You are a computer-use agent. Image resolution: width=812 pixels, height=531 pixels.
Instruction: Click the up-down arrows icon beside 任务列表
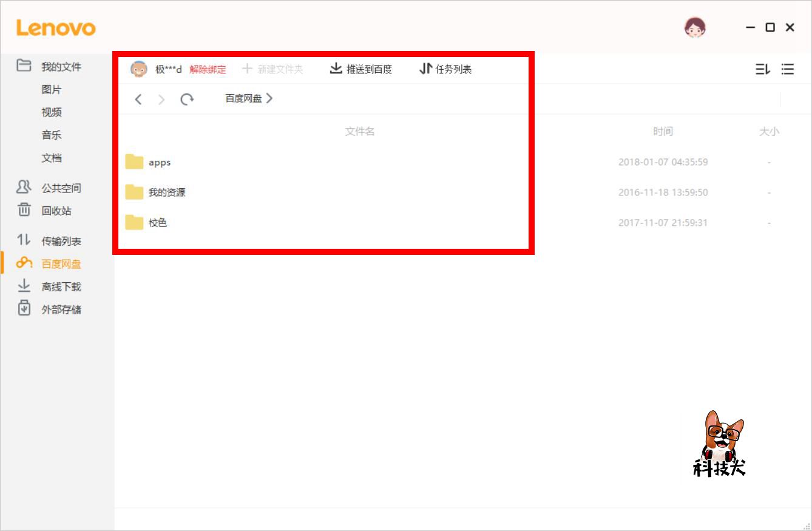pyautogui.click(x=426, y=69)
